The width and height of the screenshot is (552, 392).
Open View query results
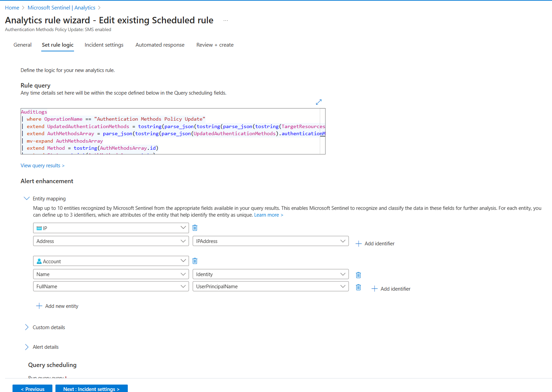pos(42,165)
